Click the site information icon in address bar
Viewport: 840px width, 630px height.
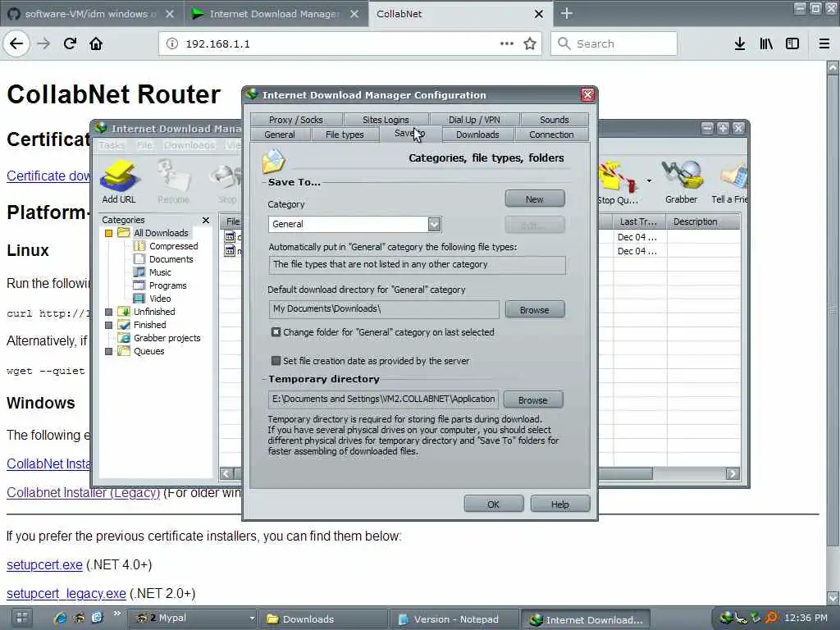tap(172, 43)
